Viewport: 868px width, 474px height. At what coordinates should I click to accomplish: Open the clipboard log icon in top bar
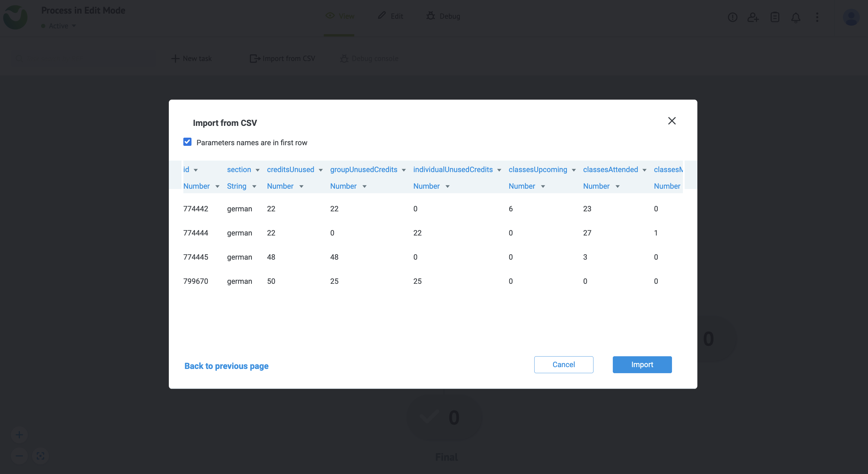(x=775, y=17)
